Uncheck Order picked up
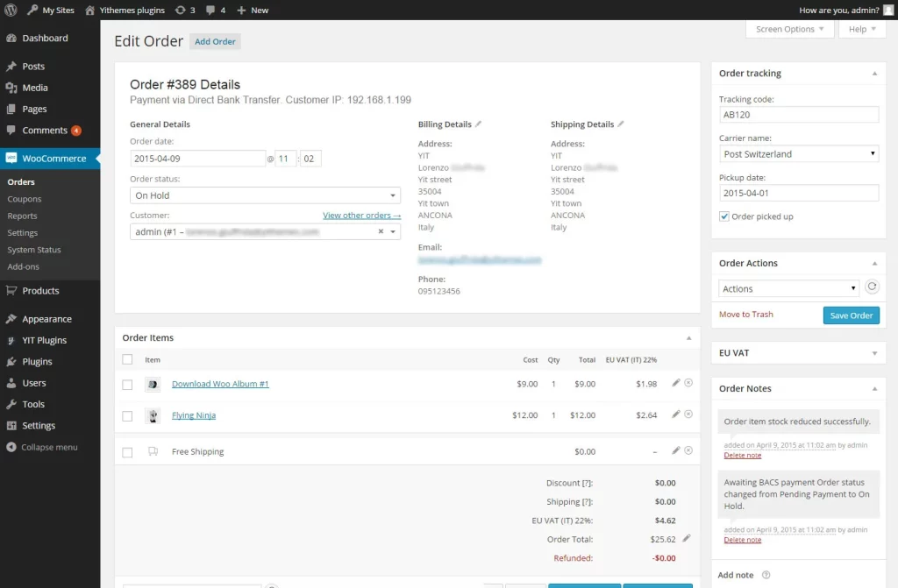This screenshot has height=588, width=898. [724, 216]
